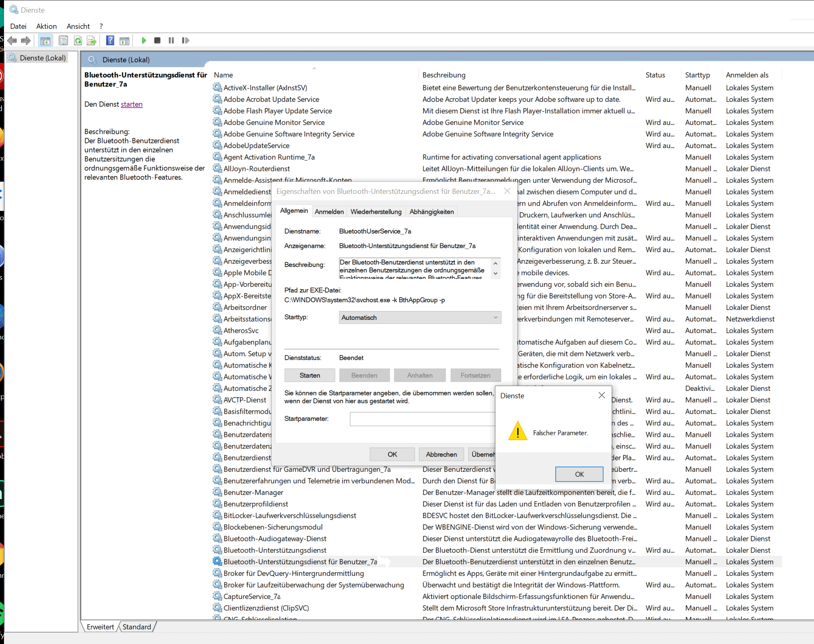Image resolution: width=814 pixels, height=644 pixels.
Task: Click gear icon of ActiveX-Installer service
Action: [217, 87]
